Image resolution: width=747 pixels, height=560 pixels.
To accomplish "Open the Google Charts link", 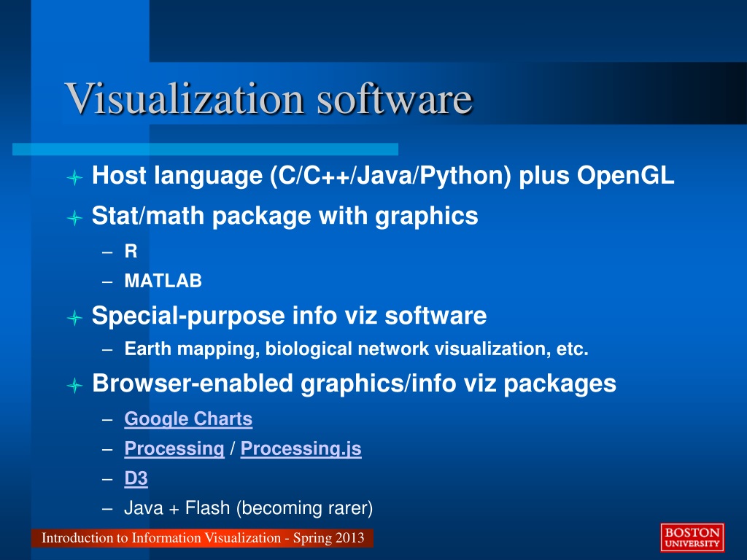I will point(188,419).
